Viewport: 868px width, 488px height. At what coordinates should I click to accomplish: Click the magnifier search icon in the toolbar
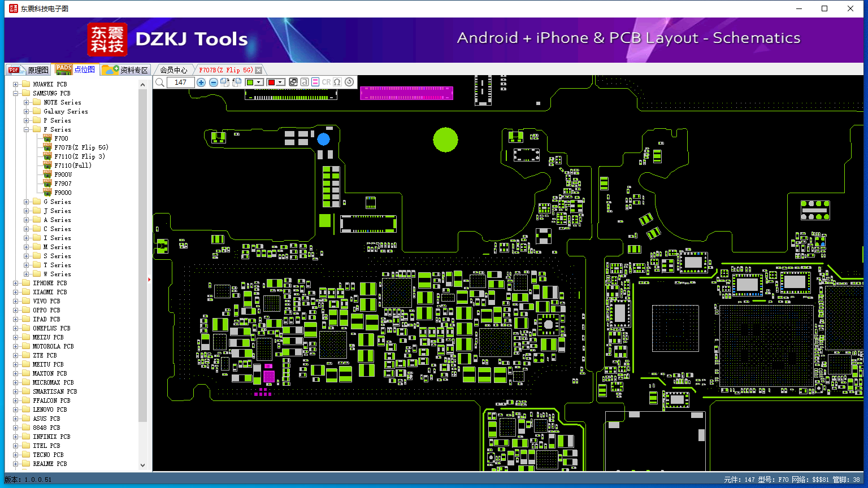(160, 82)
